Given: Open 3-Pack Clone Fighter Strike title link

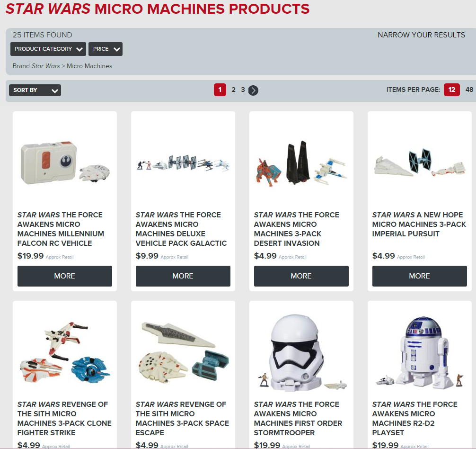Looking at the screenshot, I should [64, 418].
